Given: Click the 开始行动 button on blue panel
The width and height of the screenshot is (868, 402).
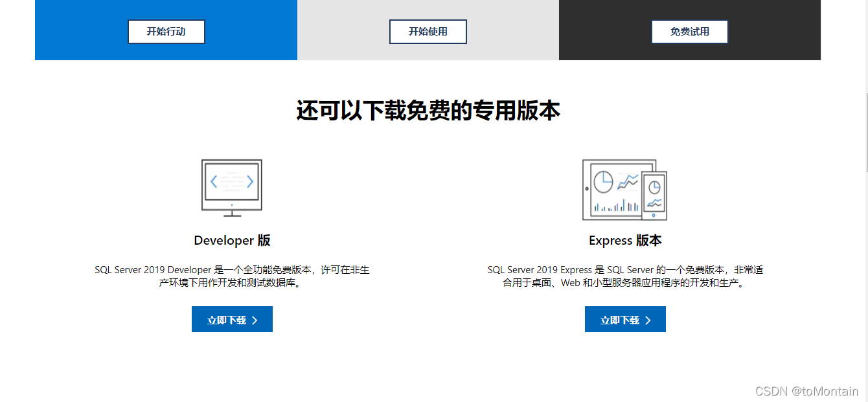Looking at the screenshot, I should click(166, 32).
